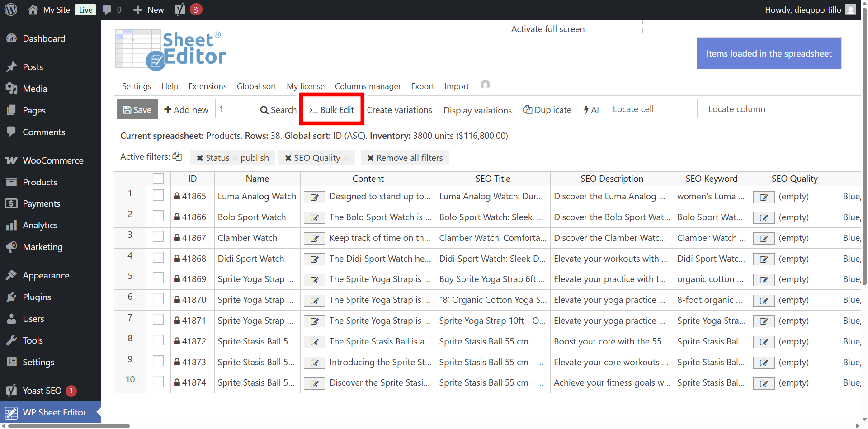Viewport: 868px width, 429px height.
Task: Click the lock icon beside ID 41868
Action: (x=177, y=259)
